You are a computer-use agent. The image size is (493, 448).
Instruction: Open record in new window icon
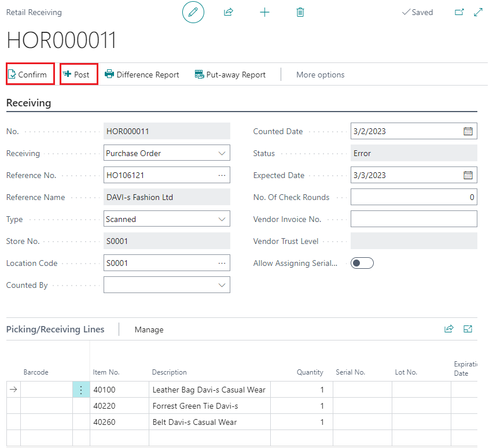click(459, 12)
